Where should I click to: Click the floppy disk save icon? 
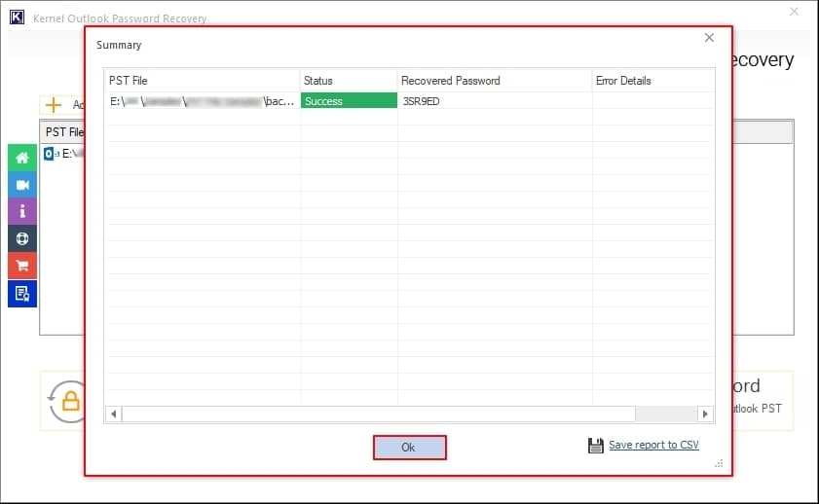(x=595, y=445)
